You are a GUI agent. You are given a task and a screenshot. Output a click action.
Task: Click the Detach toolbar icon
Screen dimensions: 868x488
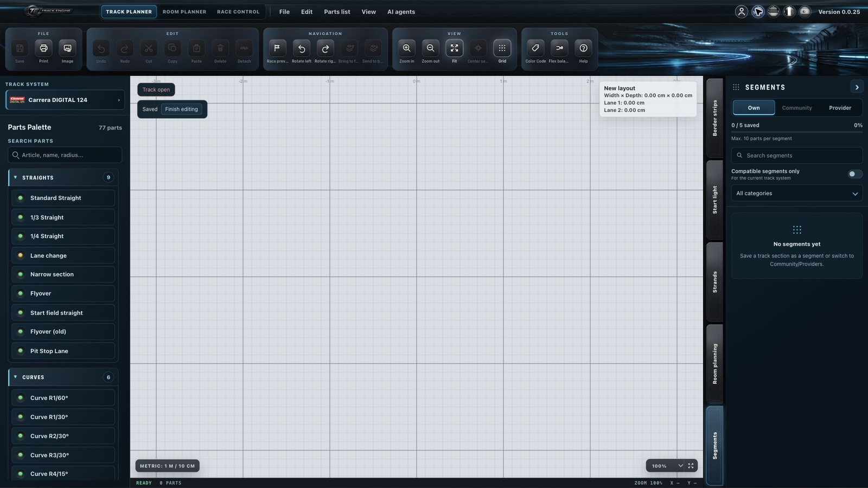click(x=244, y=48)
